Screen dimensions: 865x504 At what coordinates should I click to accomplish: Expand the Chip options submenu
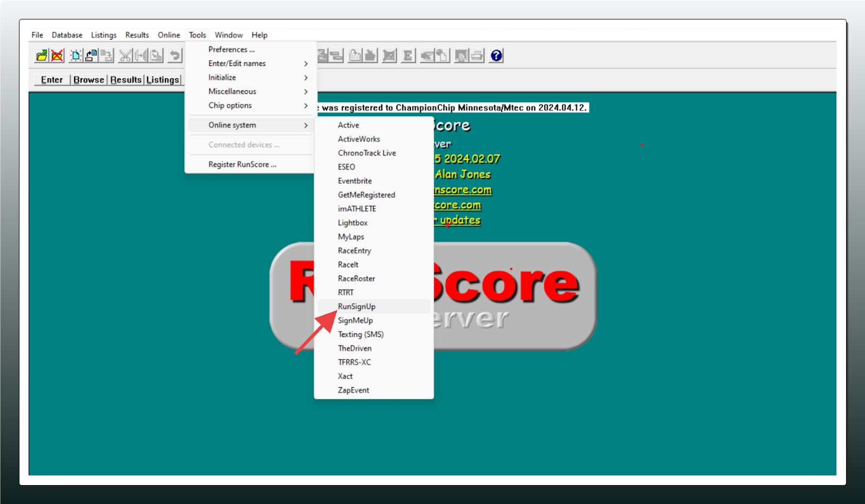click(251, 106)
